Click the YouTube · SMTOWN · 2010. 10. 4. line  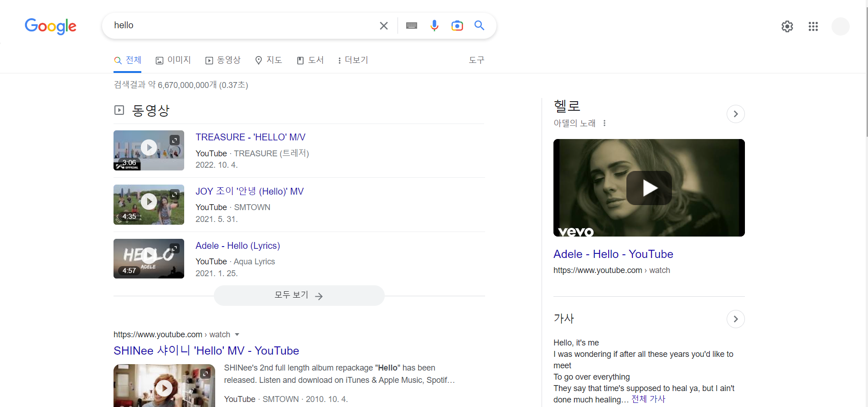pos(286,399)
